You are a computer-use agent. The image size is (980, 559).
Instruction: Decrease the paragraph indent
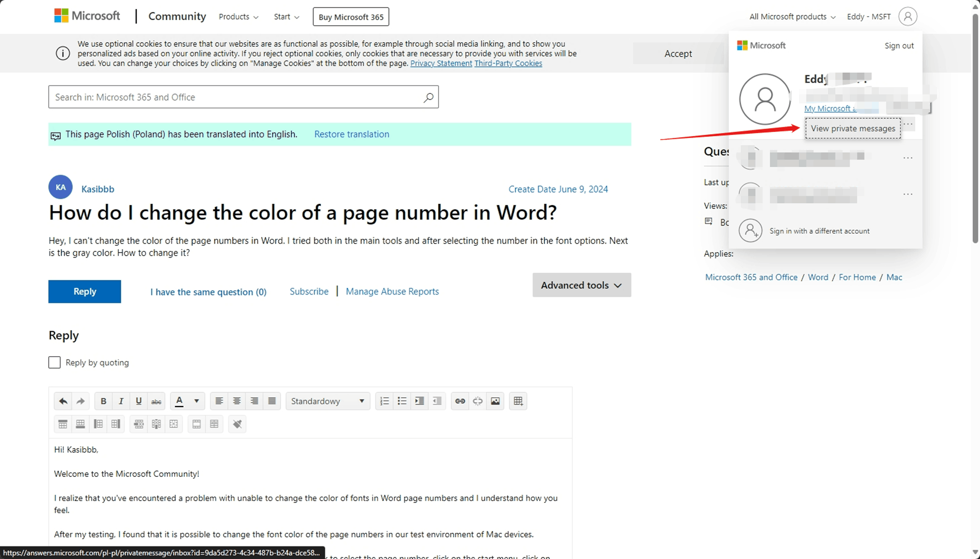(437, 401)
